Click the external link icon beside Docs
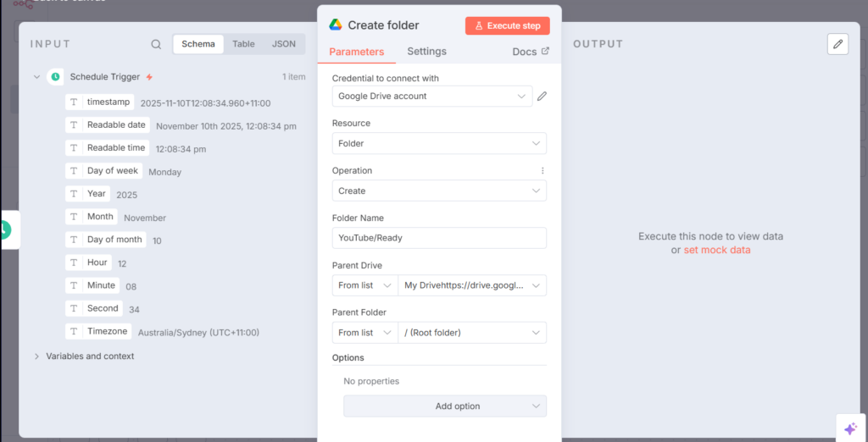868x442 pixels. [x=545, y=51]
